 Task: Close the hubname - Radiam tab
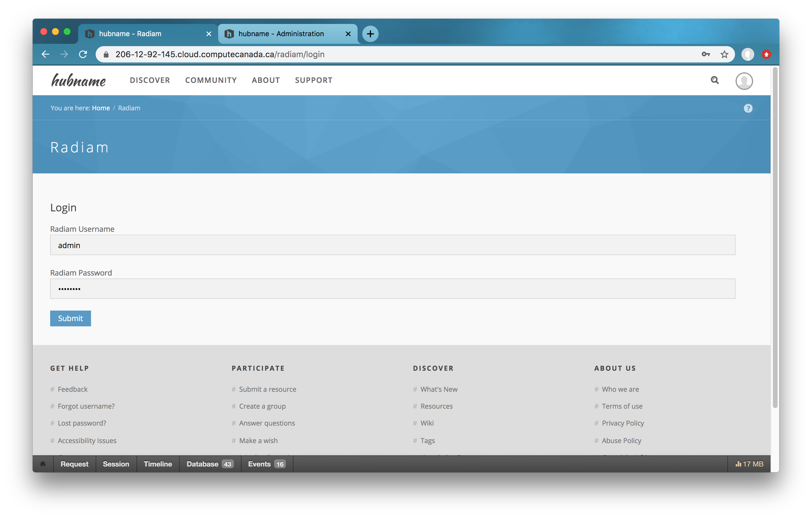209,34
